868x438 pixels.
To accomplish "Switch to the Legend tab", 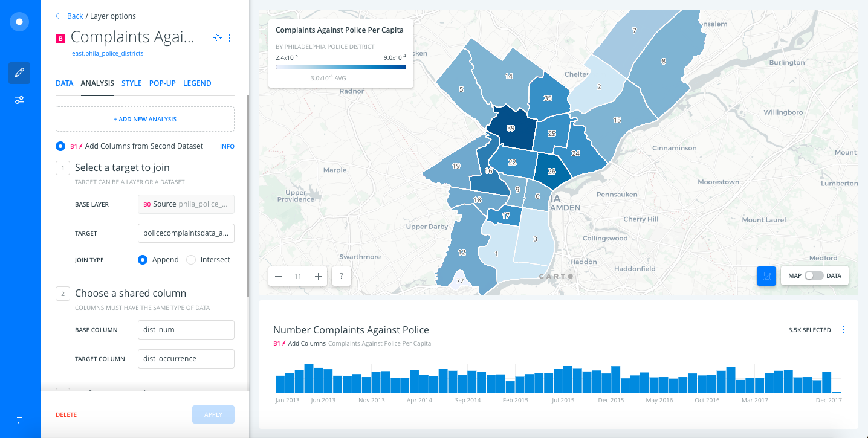I will coord(197,83).
